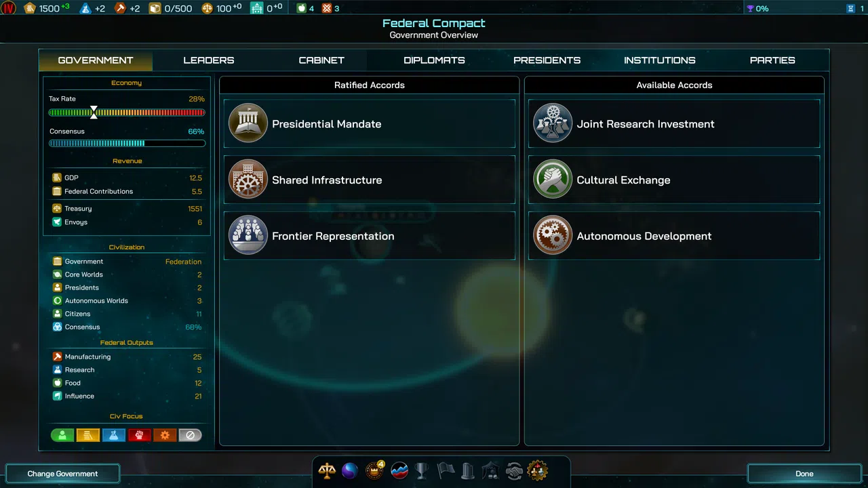868x488 pixels.
Task: Click the red IV emblem at top-left
Action: [x=9, y=8]
